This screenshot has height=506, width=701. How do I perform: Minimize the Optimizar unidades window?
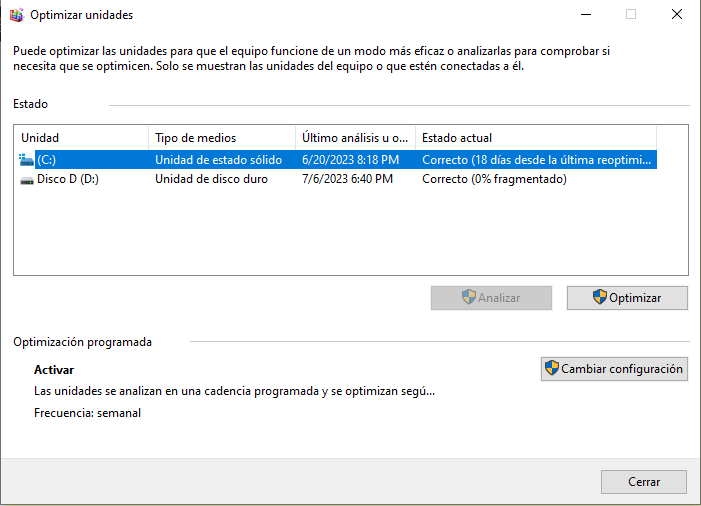point(585,15)
